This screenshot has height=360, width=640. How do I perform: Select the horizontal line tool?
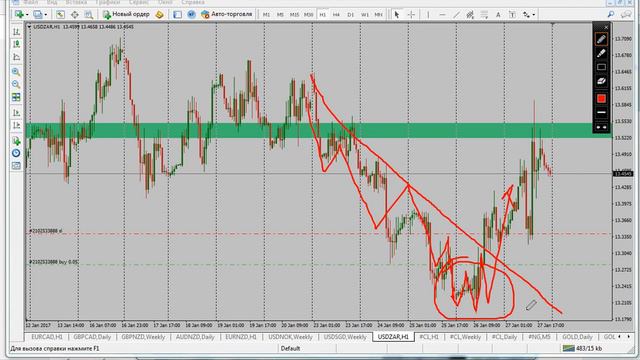[442, 15]
